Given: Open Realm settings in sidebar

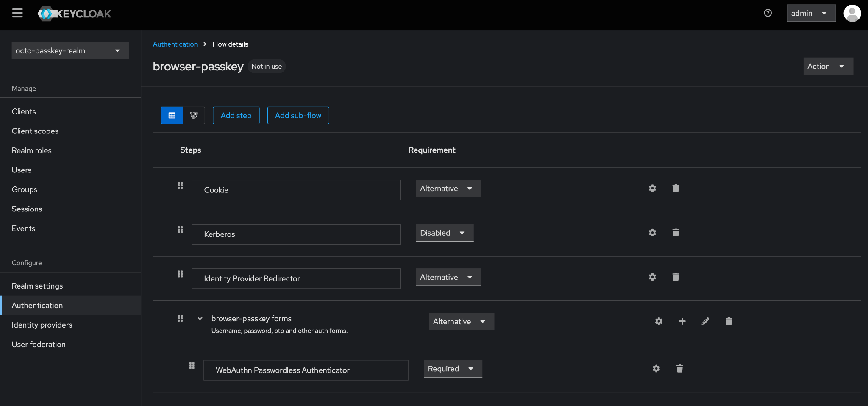Looking at the screenshot, I should (37, 286).
